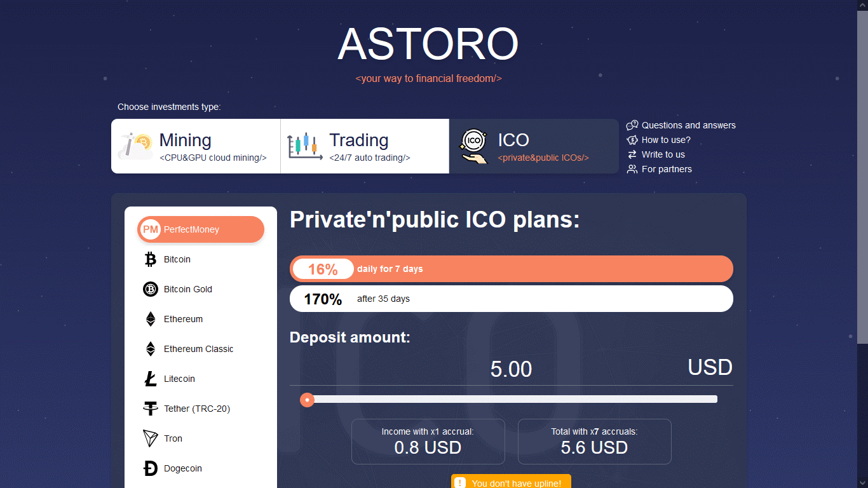Click the Trading candlestick chart icon
Screen dimensions: 868x488
coord(305,146)
